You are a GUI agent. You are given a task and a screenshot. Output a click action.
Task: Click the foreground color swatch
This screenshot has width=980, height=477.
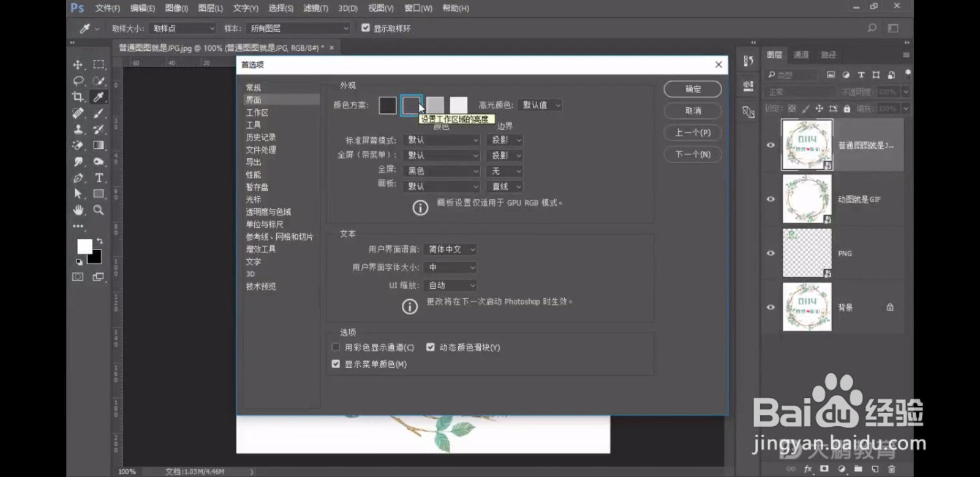[85, 246]
